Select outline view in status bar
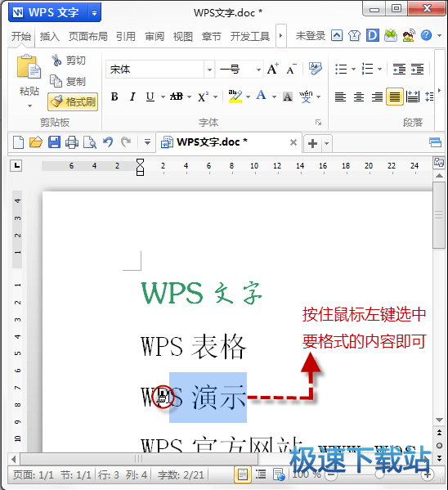Viewport: 448px width, 490px height. pyautogui.click(x=261, y=474)
